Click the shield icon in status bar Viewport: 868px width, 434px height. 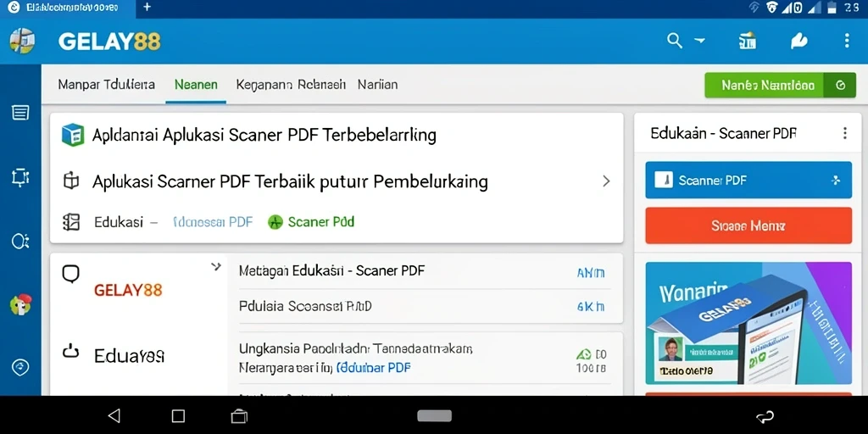point(771,7)
